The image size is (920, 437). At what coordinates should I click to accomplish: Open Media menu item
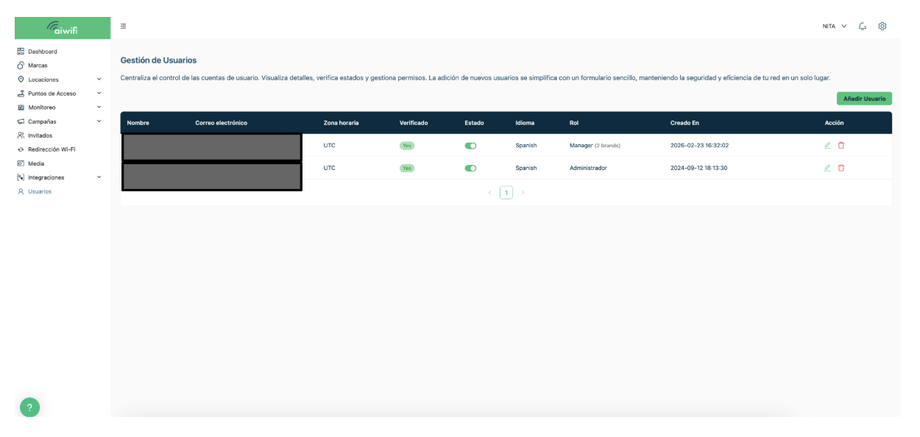point(36,164)
